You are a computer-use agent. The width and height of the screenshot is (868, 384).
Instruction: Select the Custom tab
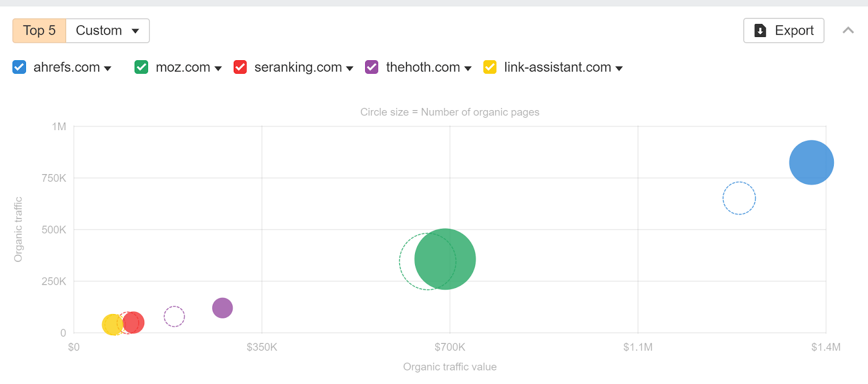click(x=100, y=30)
